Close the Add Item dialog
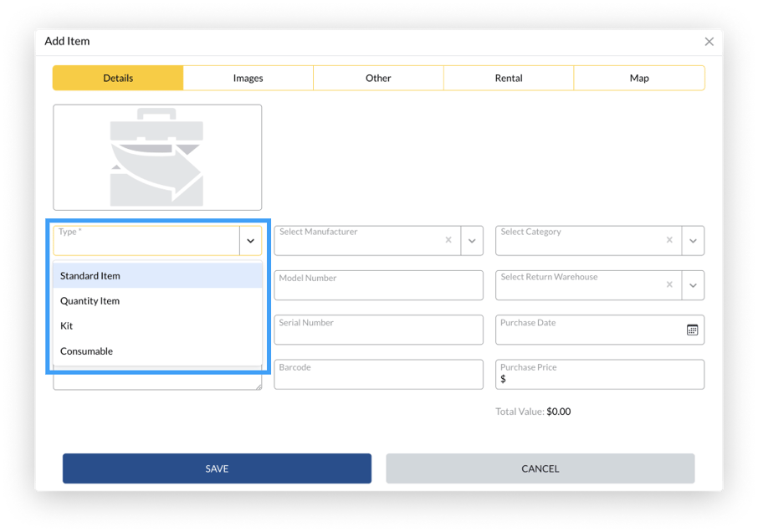The height and width of the screenshot is (532, 758). 709,42
